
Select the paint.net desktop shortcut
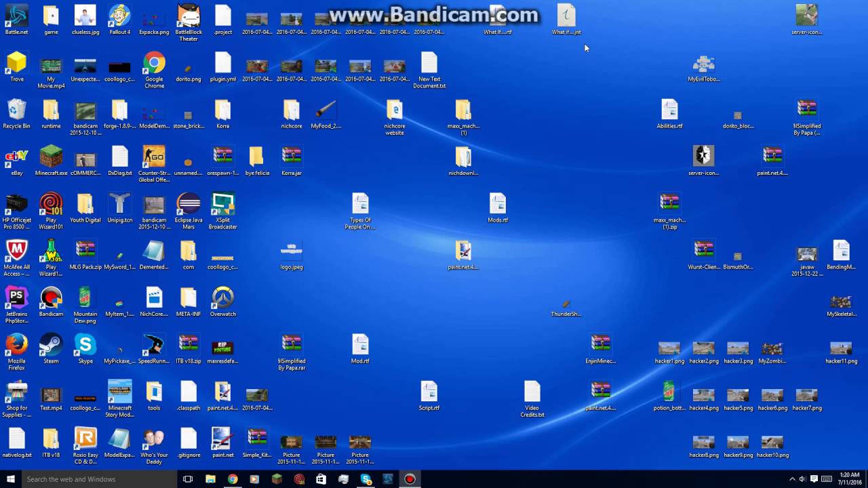(x=222, y=442)
